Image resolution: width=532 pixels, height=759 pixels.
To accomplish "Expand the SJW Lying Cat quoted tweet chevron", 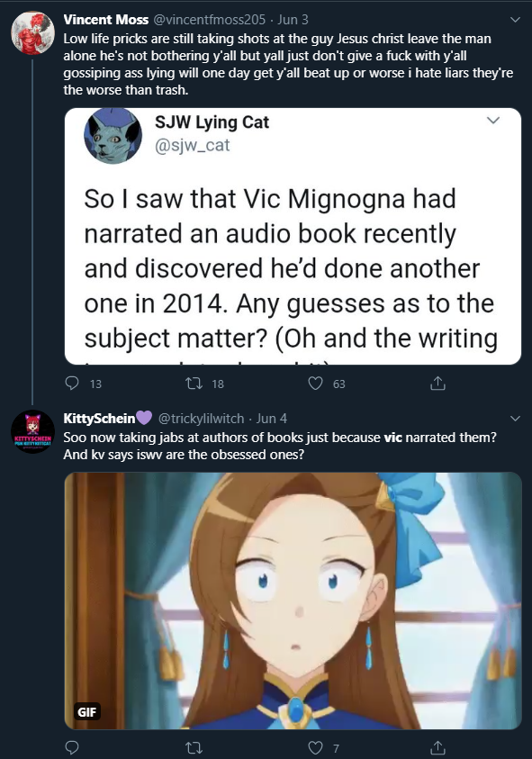I will (492, 120).
